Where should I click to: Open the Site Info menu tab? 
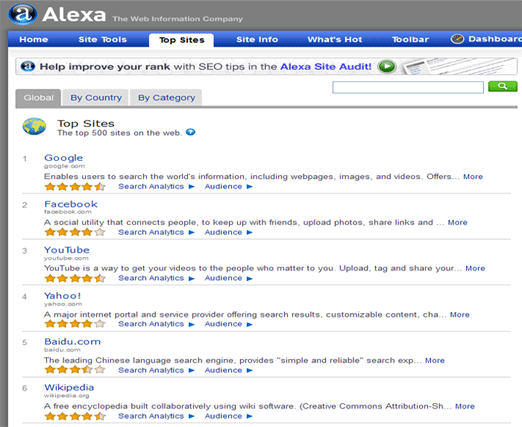(x=257, y=39)
